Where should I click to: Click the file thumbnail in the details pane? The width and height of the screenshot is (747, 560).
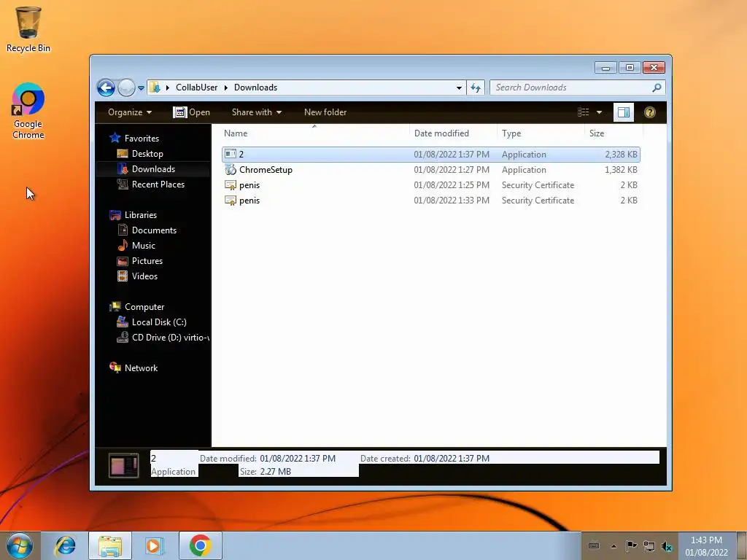(124, 465)
